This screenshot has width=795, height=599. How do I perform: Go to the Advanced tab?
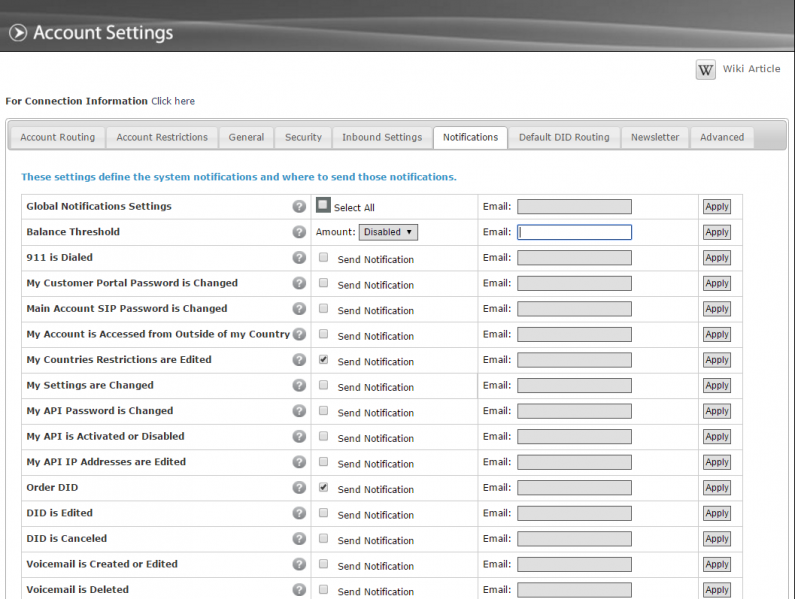(x=722, y=137)
